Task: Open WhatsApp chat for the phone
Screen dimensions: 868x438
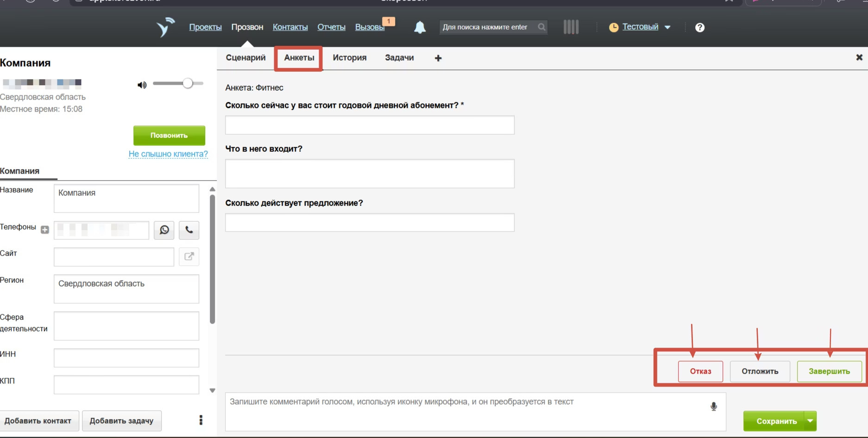Action: (x=164, y=230)
